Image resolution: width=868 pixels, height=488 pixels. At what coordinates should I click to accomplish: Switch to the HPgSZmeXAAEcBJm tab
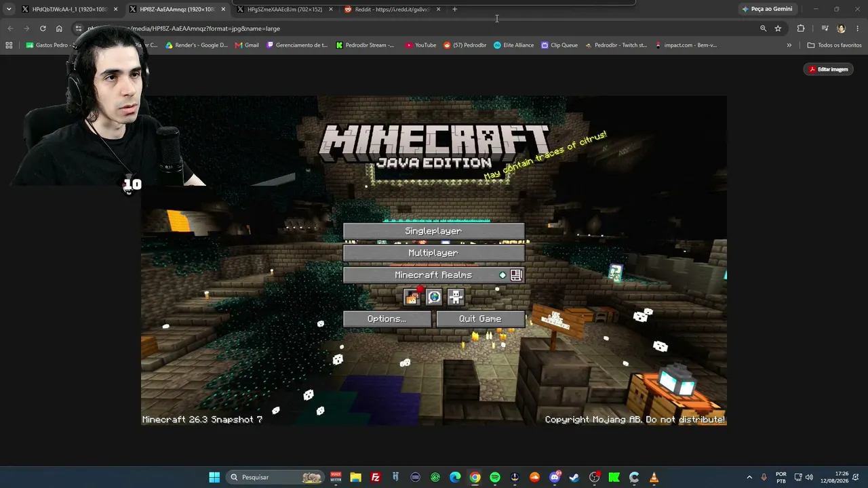285,9
